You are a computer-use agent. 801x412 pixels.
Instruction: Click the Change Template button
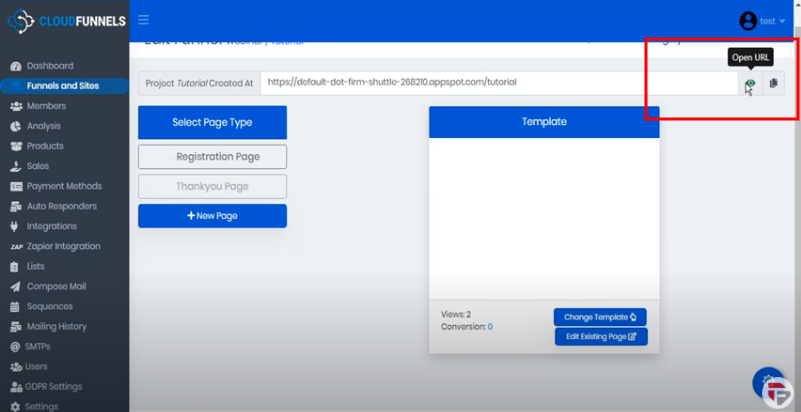tap(600, 317)
